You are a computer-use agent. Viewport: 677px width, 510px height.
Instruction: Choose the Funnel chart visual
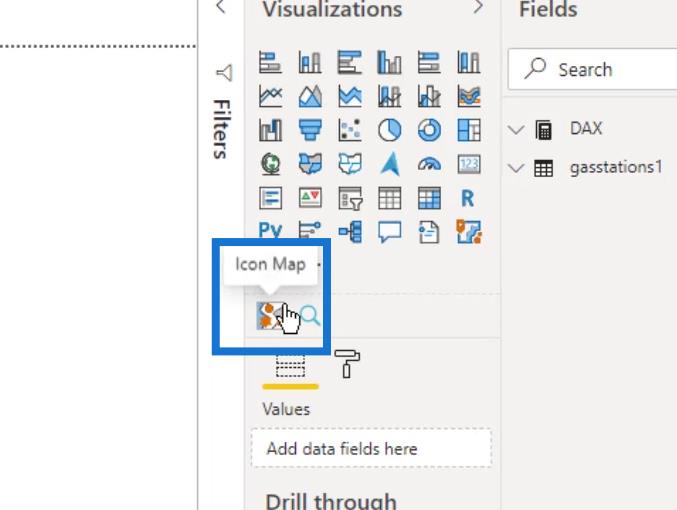coord(310,130)
